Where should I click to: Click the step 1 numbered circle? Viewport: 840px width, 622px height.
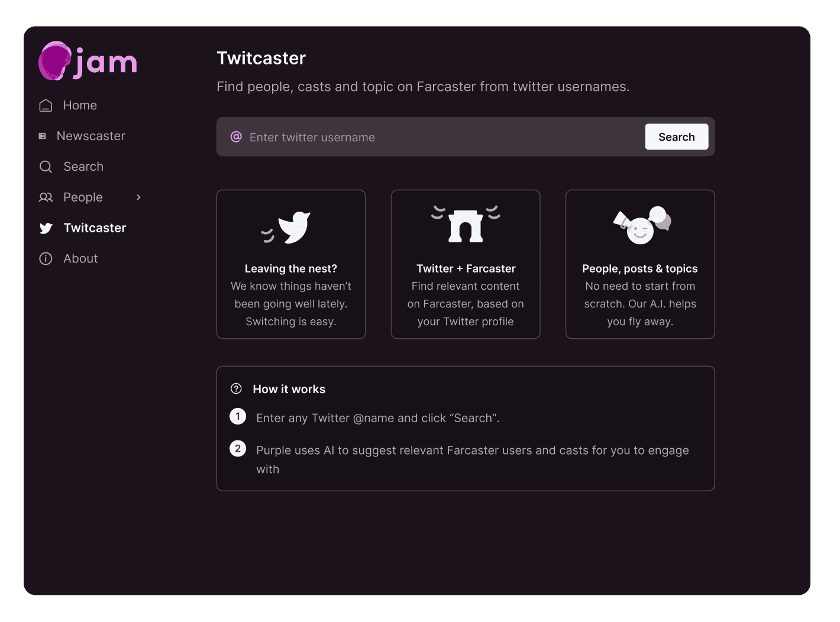coord(238,416)
